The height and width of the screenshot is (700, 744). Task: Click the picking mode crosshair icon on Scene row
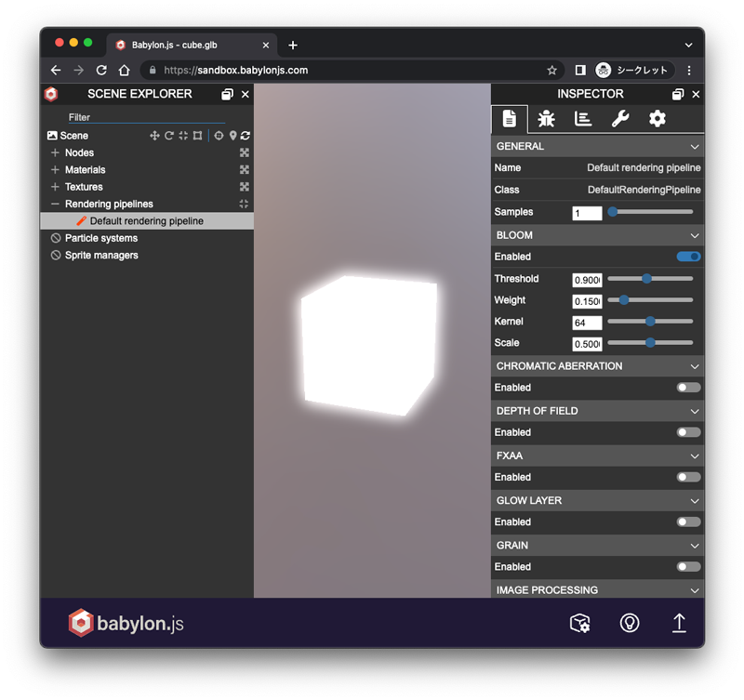[219, 136]
